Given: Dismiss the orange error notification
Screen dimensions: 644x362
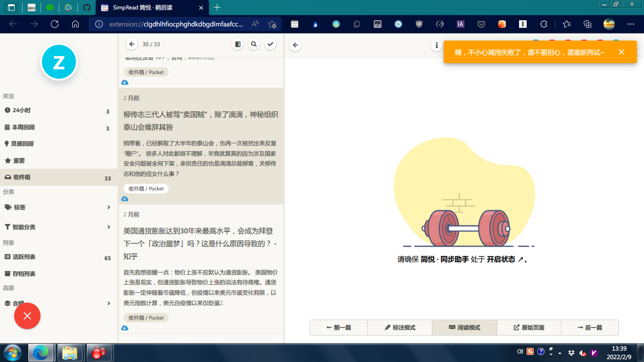Looking at the screenshot, I should [621, 52].
